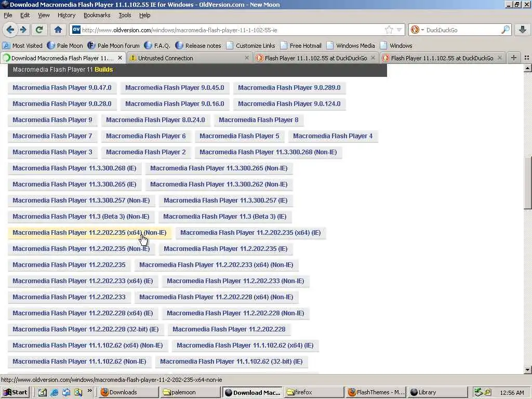Viewport: 532px width, 399px height.
Task: Open the Pale Moon forum bookmark
Action: [x=113, y=46]
